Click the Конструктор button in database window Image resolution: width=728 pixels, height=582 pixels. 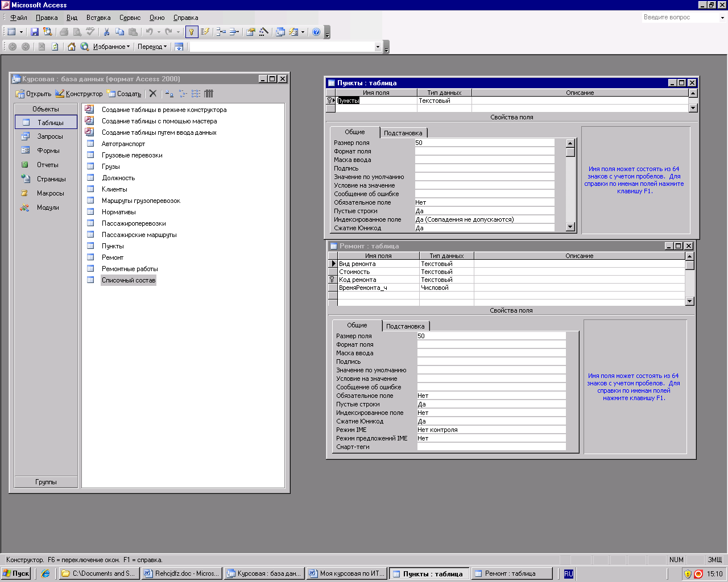[79, 94]
